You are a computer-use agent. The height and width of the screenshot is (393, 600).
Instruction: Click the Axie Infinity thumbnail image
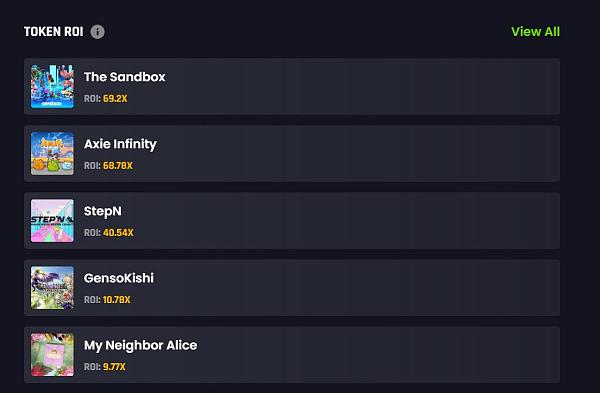(52, 153)
